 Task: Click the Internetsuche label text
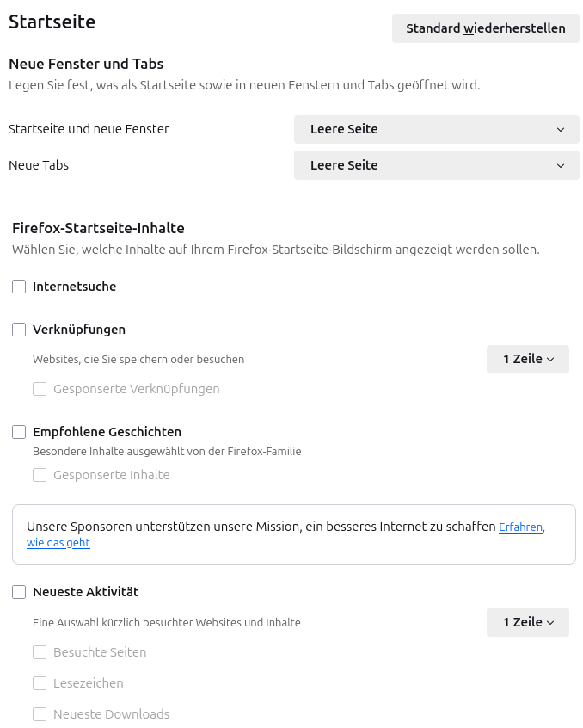[74, 287]
